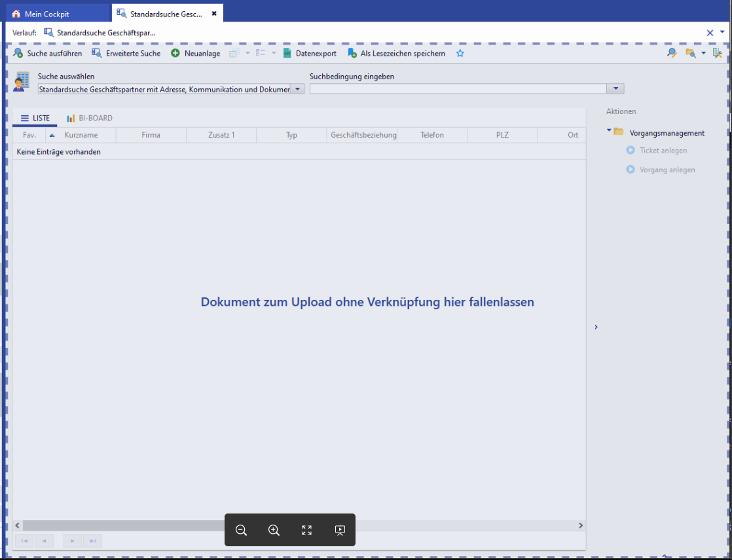
Task: Click the horizontal scrollbar right arrow
Action: pyautogui.click(x=580, y=525)
